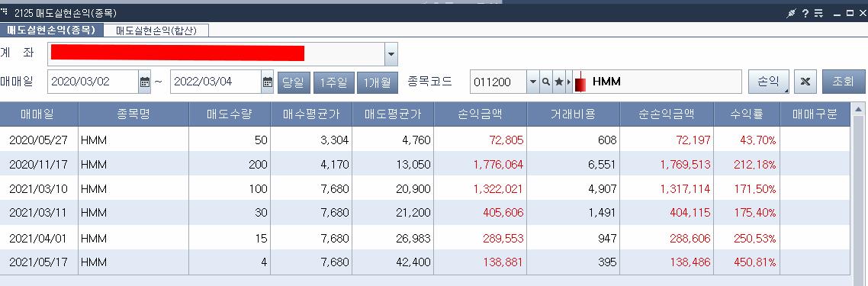This screenshot has height=286, width=868.
Task: Switch to the 매도실현손익(합산) tab
Action: (x=156, y=31)
